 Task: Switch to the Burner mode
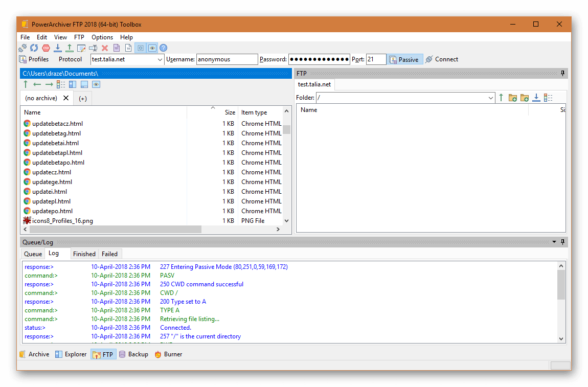coord(168,354)
